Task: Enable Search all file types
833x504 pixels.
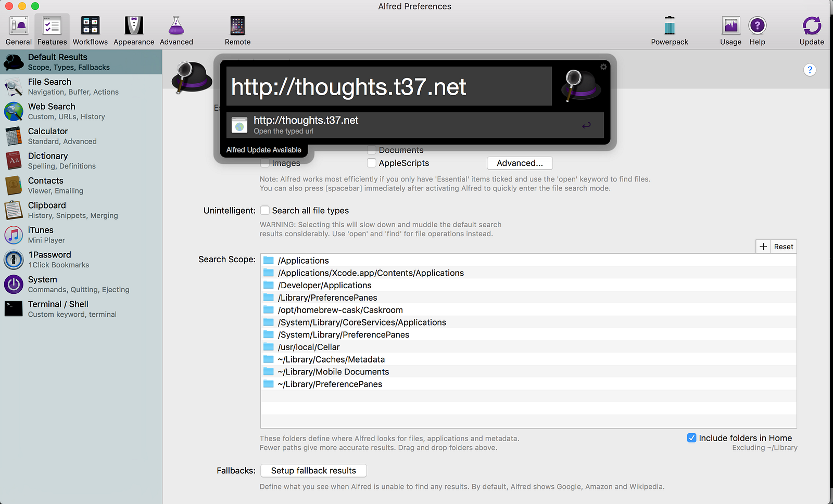Action: point(265,211)
